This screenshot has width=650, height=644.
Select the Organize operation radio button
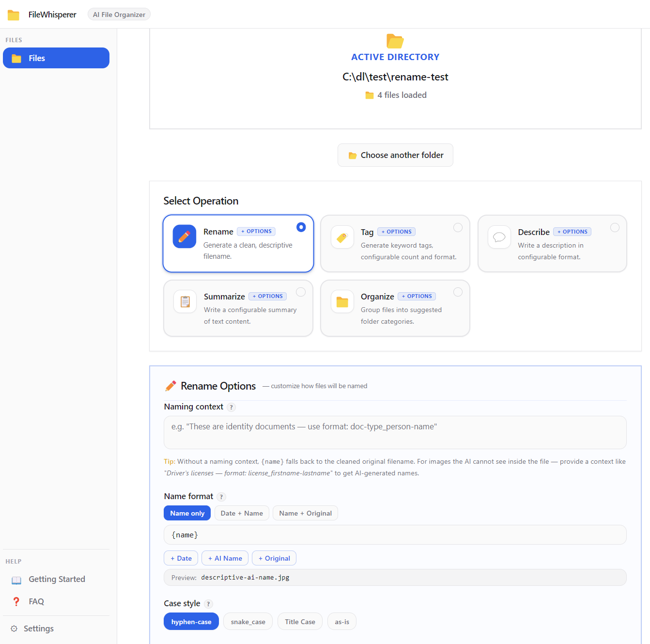pos(458,292)
